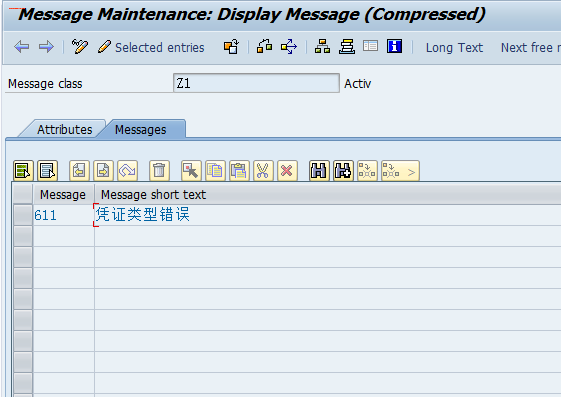Click the Display object list icon
The image size is (561, 397).
(x=289, y=46)
